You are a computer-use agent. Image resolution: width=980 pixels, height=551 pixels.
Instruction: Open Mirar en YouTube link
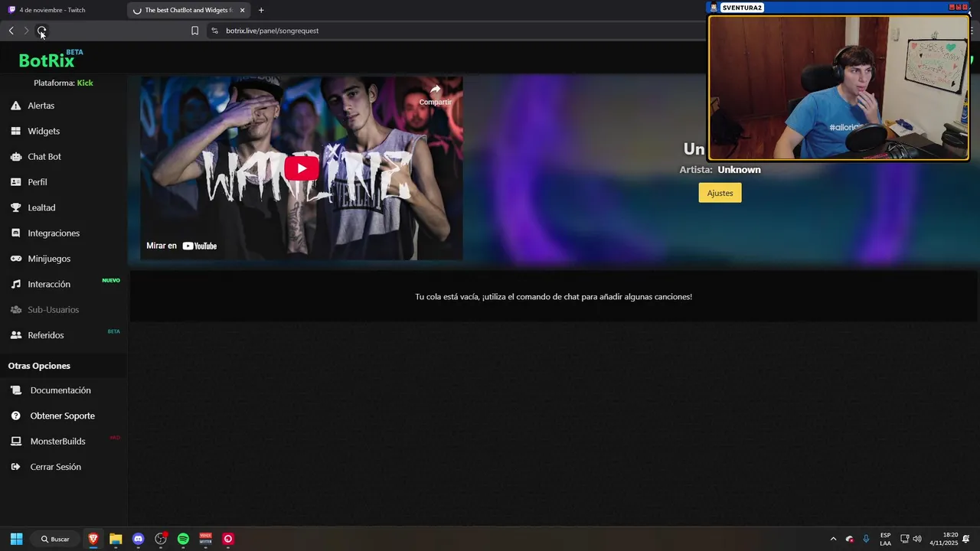coord(181,246)
